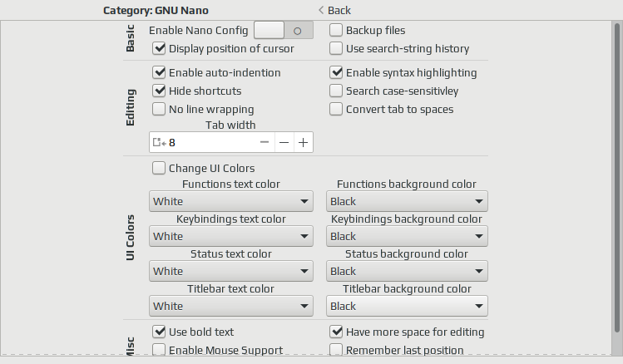
Task: Open Status background color dropdown
Action: point(407,271)
